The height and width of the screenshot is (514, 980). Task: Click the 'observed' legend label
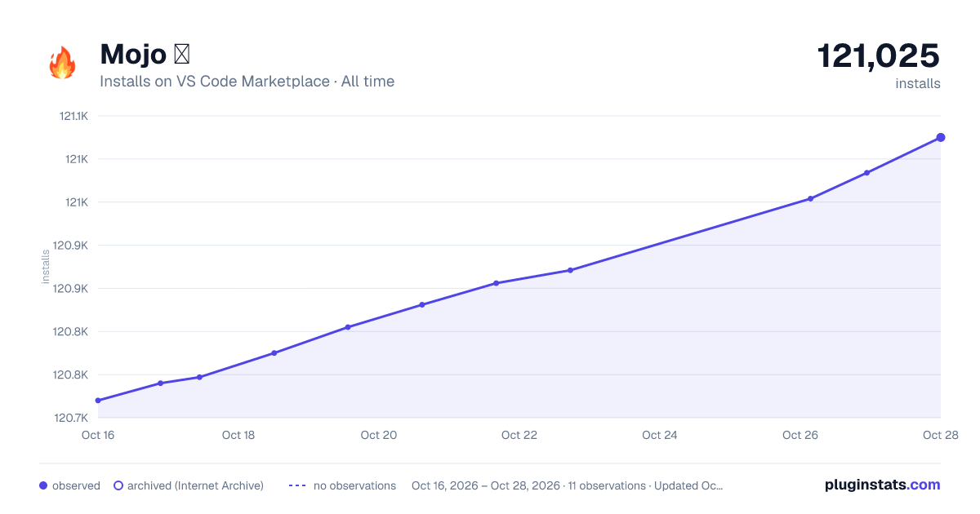(x=76, y=485)
